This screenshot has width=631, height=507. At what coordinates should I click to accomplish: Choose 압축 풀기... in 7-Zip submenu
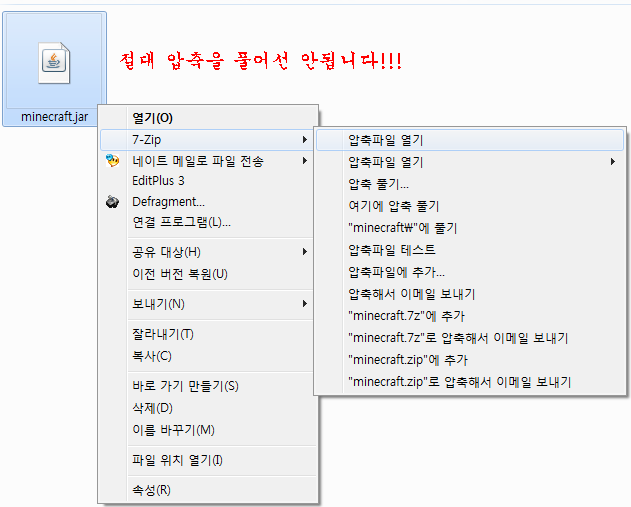470,184
